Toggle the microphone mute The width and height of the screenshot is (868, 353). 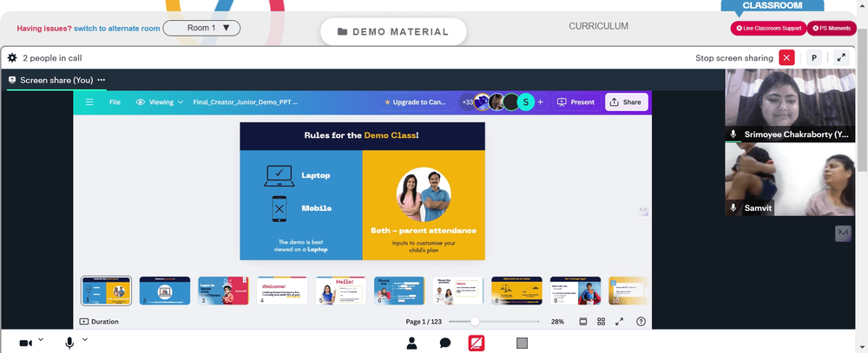pos(69,343)
